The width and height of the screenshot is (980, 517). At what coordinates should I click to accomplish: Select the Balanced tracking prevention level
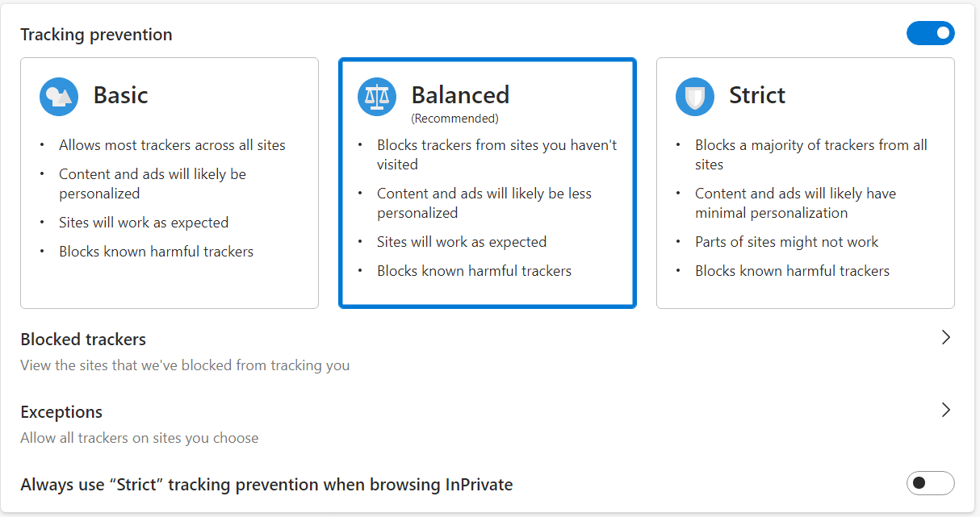pyautogui.click(x=488, y=181)
